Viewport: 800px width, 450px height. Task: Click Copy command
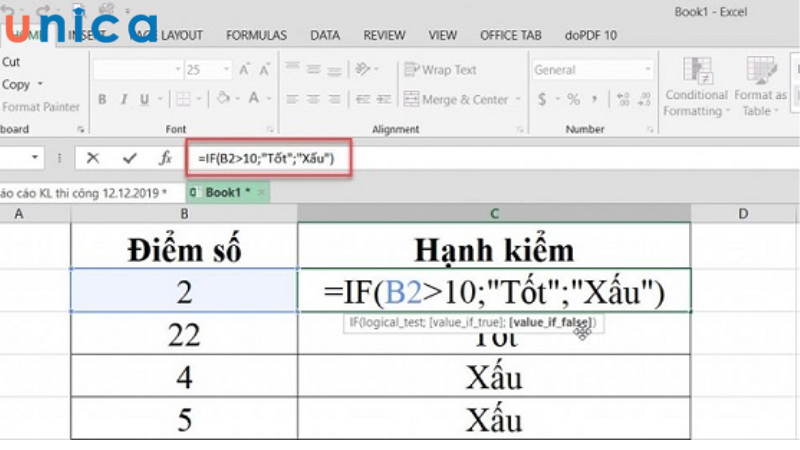pyautogui.click(x=16, y=84)
